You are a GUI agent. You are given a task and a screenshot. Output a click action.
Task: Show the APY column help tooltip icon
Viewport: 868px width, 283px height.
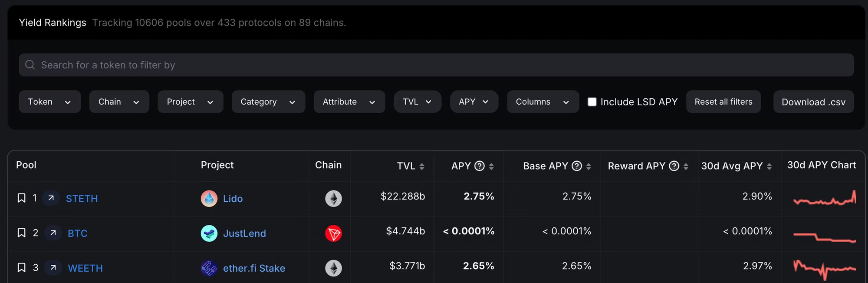[x=480, y=166]
